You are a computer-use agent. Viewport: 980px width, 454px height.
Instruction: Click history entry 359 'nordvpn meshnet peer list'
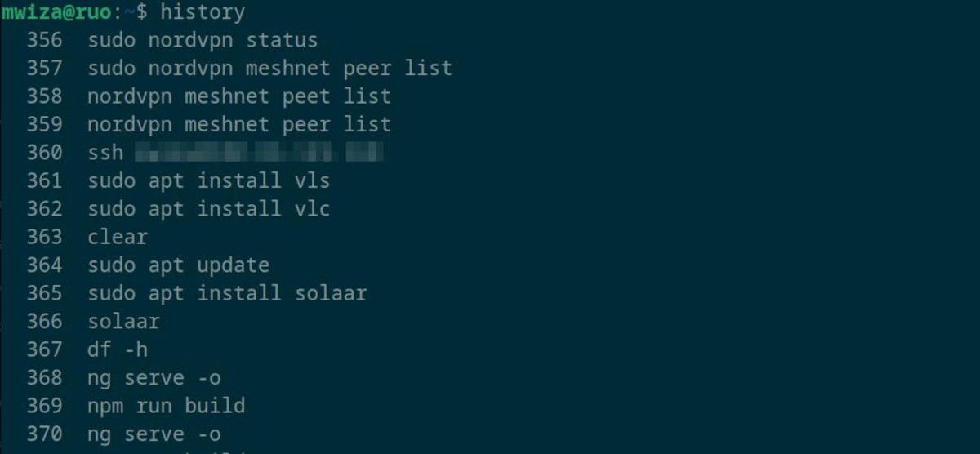239,124
